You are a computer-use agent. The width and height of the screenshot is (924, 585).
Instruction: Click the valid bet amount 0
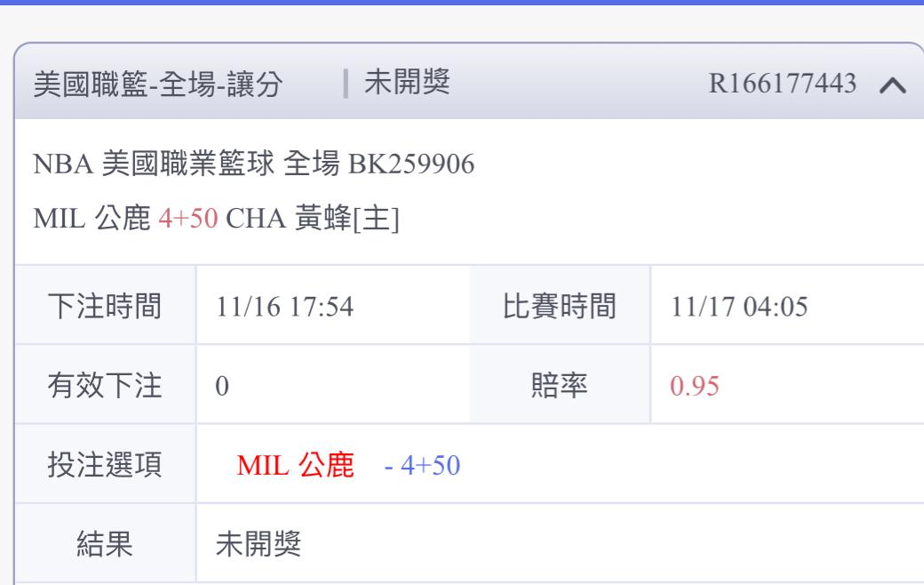click(222, 386)
